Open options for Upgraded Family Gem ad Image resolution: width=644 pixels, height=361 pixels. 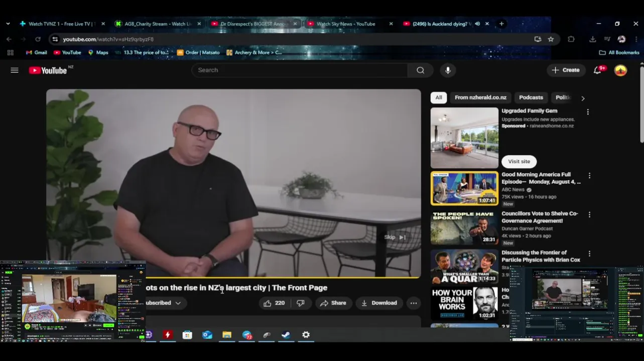588,112
